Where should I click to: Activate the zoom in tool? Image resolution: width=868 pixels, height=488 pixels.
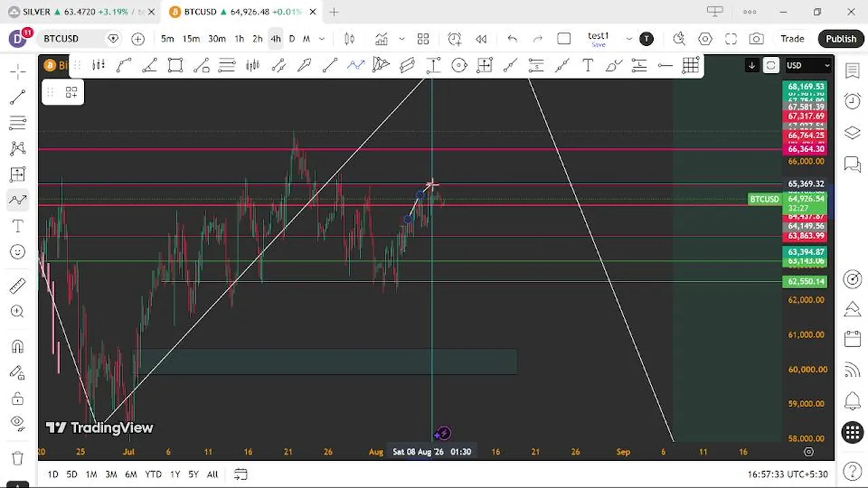[x=18, y=312]
